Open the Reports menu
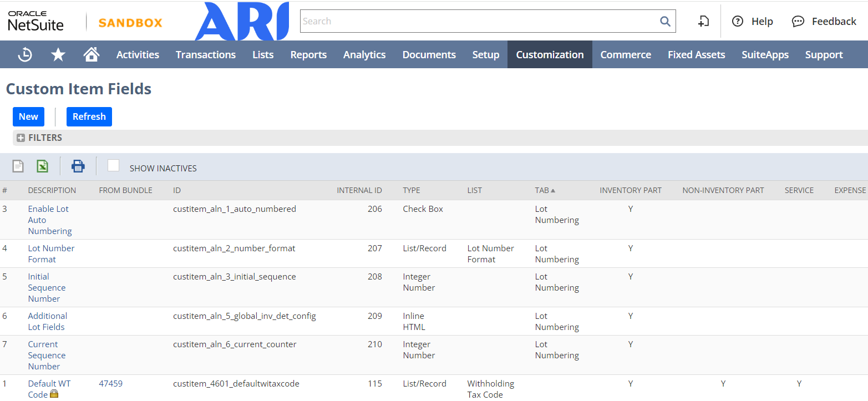This screenshot has width=868, height=401. click(308, 54)
